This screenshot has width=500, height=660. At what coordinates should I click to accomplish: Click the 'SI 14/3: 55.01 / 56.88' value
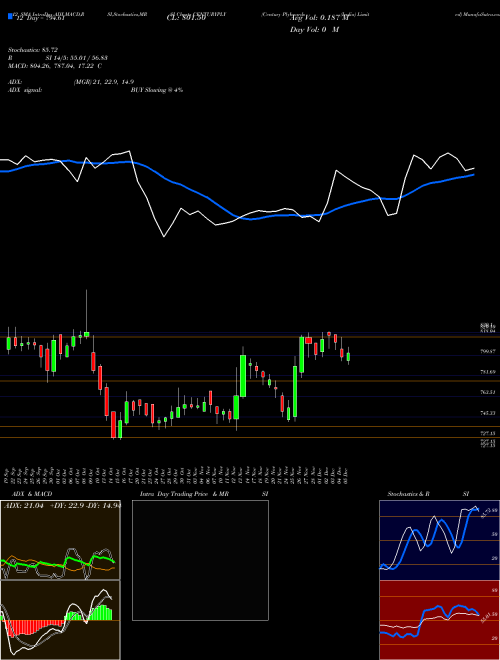77,58
